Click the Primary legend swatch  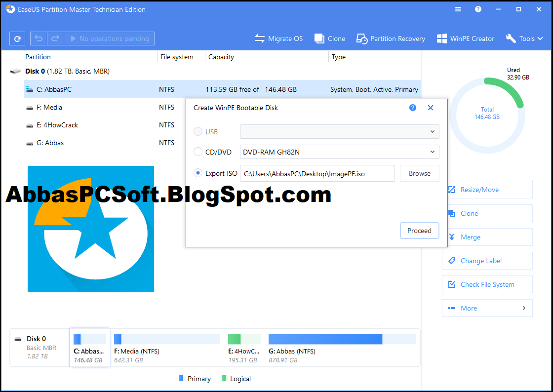(x=181, y=378)
